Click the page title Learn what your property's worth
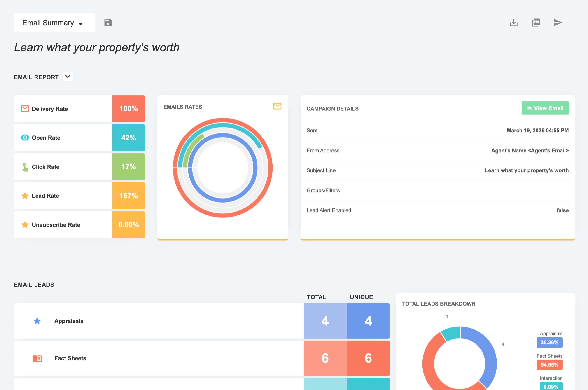588x390 pixels. 97,47
